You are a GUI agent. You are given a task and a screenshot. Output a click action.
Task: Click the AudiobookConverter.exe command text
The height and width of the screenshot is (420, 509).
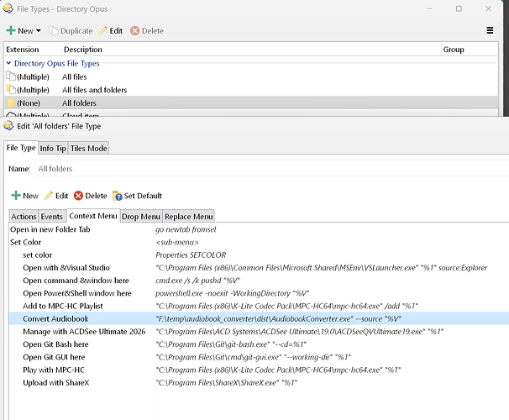279,318
